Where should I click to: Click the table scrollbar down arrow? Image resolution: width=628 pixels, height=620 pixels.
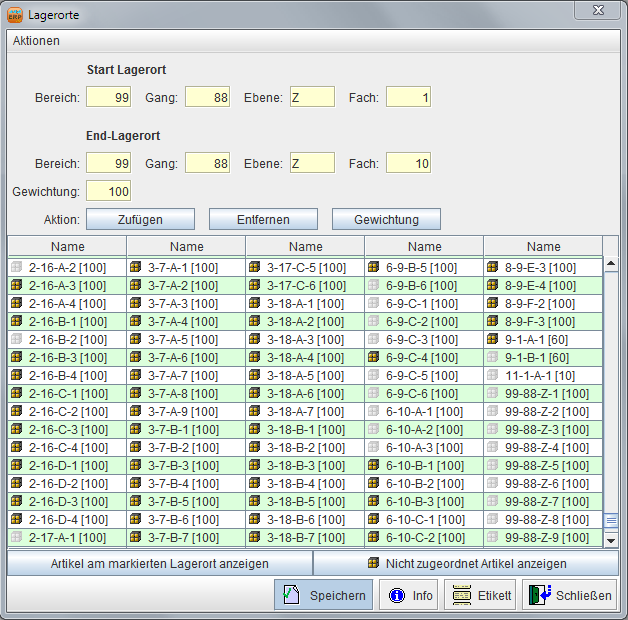click(611, 540)
